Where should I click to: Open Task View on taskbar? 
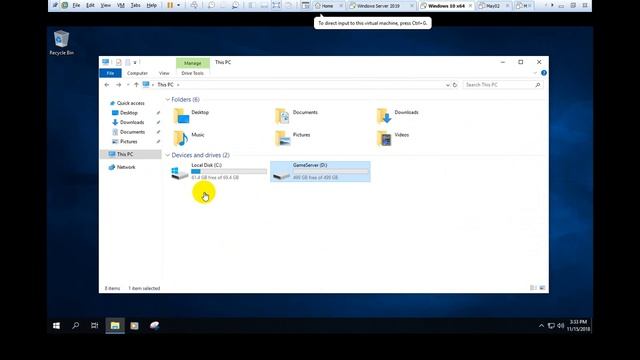click(95, 325)
